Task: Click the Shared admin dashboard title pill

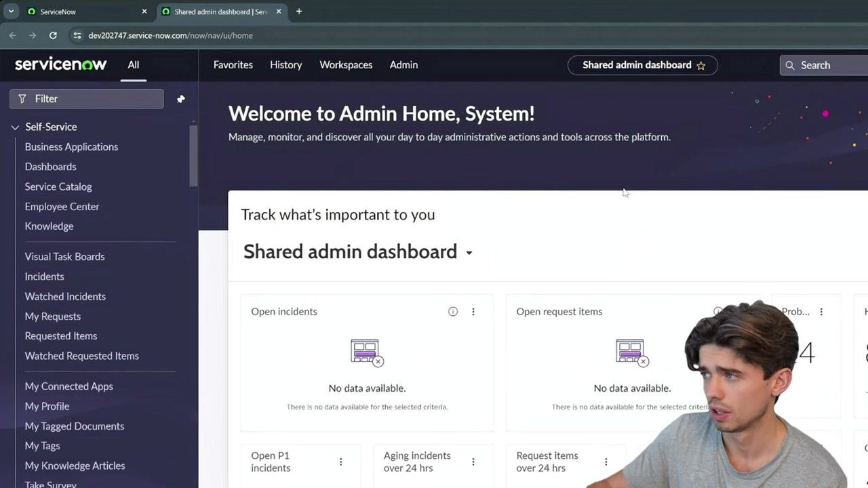Action: 642,65
